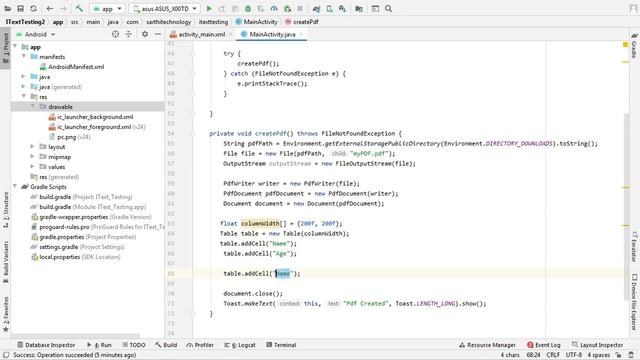Click the Make Project hammer icon

pos(79,9)
